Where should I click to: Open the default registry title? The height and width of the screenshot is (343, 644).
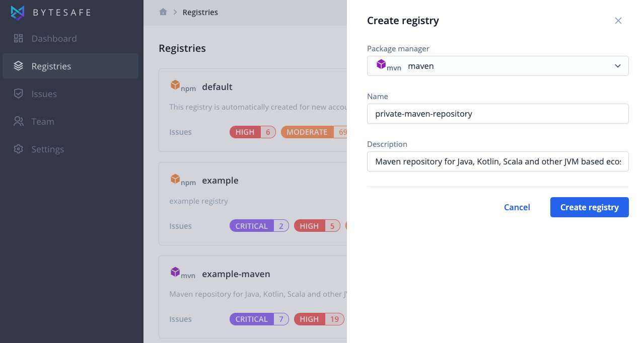pos(217,87)
